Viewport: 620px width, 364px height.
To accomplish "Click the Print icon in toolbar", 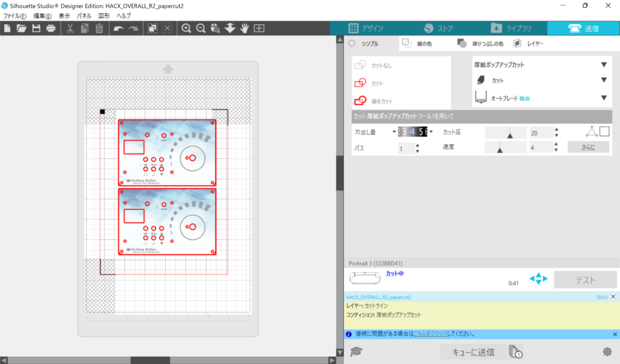I will point(51,28).
